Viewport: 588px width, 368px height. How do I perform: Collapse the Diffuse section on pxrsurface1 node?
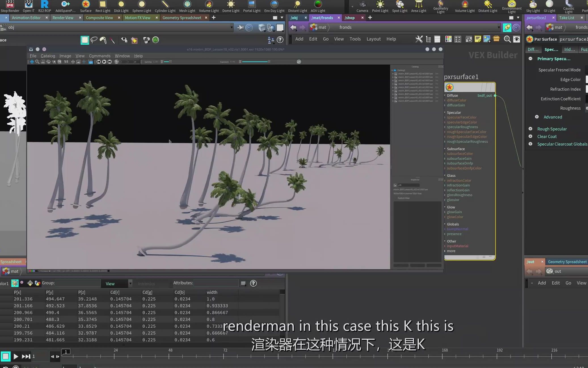pos(445,95)
